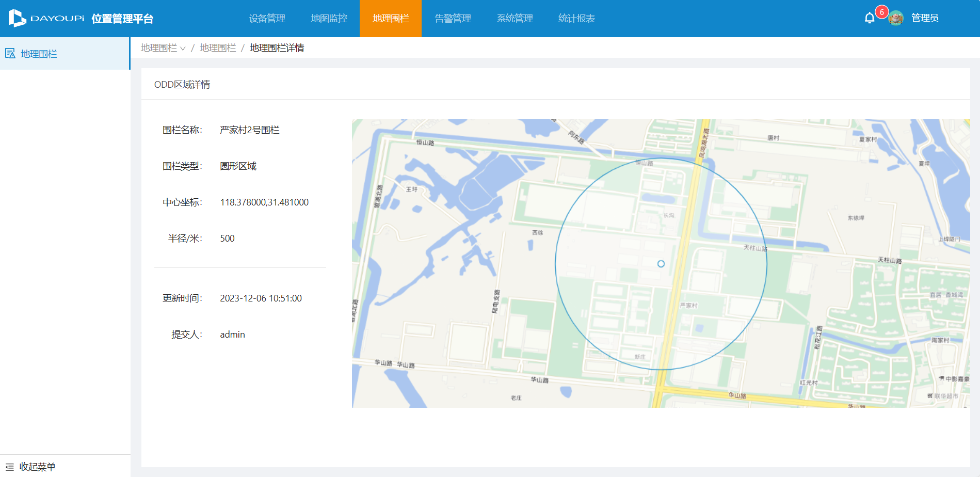Click the geofence sidebar icon
980x477 pixels.
click(x=10, y=54)
